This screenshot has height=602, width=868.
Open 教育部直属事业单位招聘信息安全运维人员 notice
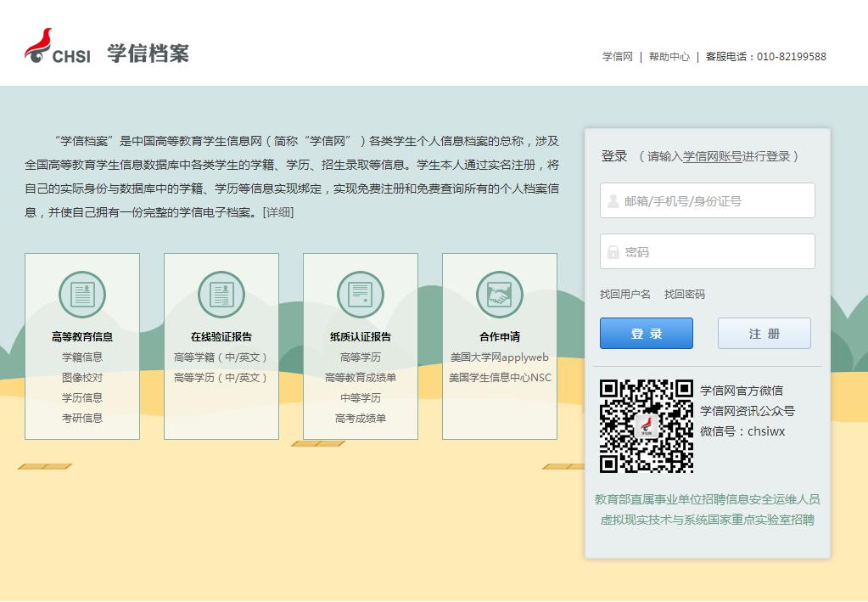[708, 499]
